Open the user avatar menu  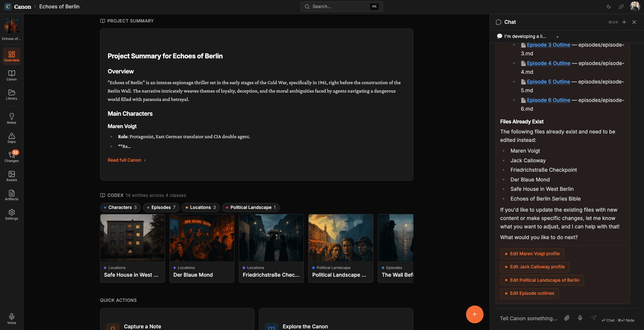click(635, 6)
